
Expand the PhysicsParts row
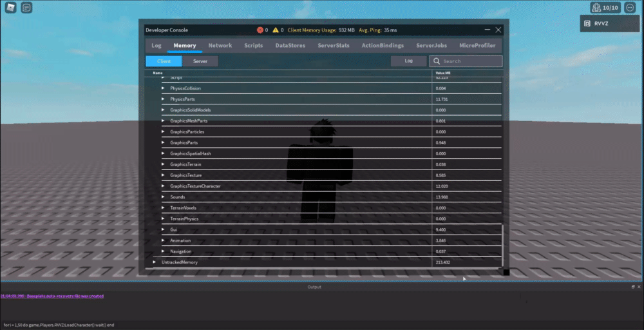[x=163, y=99]
